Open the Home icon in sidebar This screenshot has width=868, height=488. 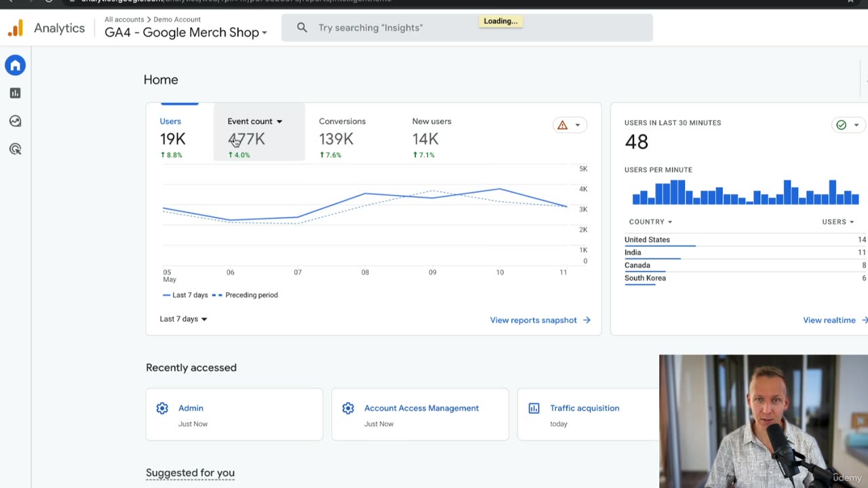point(15,66)
